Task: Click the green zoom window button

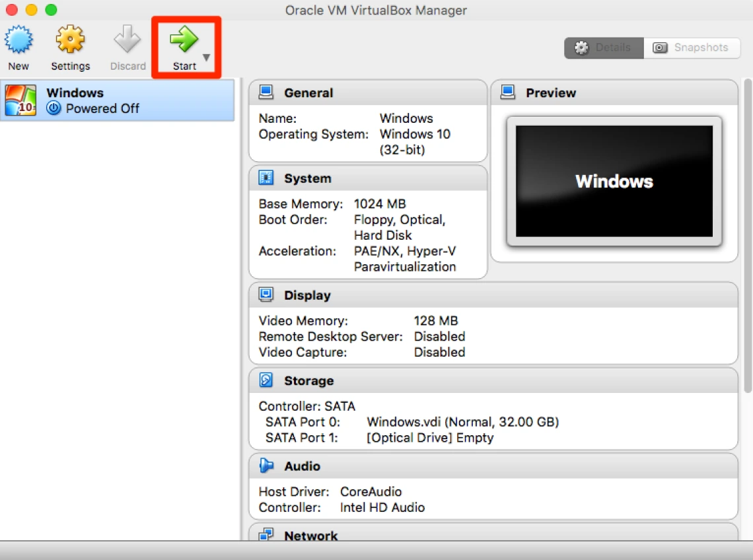Action: [51, 10]
